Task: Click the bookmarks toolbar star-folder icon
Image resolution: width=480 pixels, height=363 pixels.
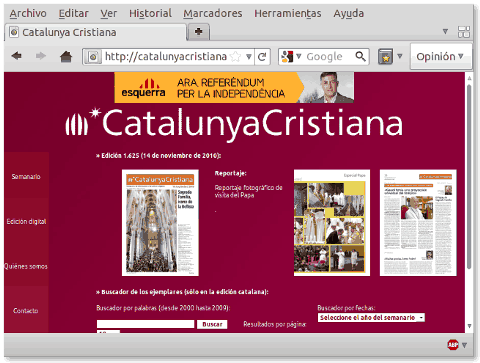Action: click(385, 57)
